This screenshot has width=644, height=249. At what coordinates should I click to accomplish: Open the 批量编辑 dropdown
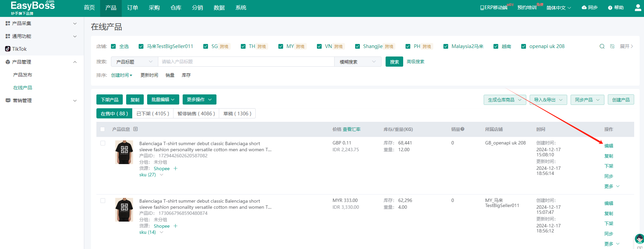click(x=163, y=99)
